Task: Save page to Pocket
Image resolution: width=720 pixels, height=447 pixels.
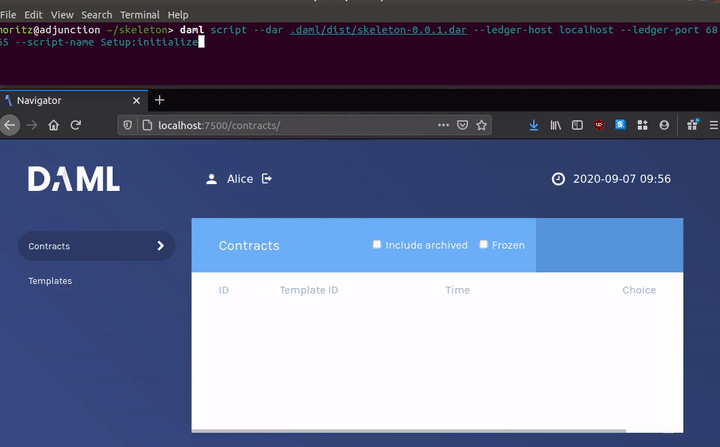Action: [x=462, y=125]
